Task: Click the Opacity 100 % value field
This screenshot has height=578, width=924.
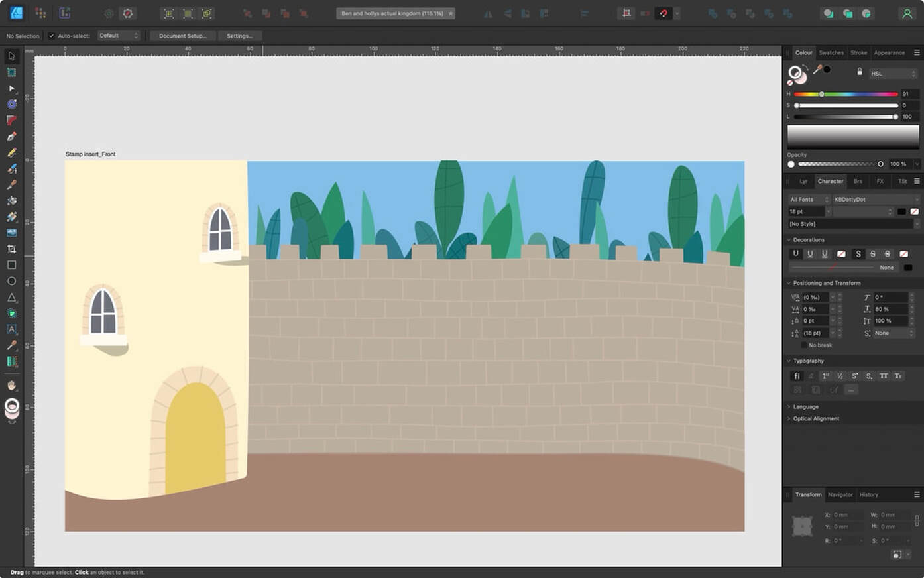Action: point(899,164)
